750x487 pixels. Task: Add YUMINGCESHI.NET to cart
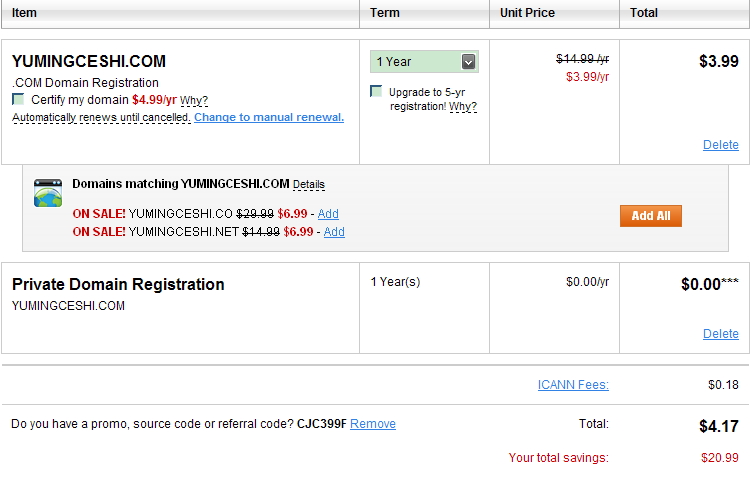pos(334,232)
